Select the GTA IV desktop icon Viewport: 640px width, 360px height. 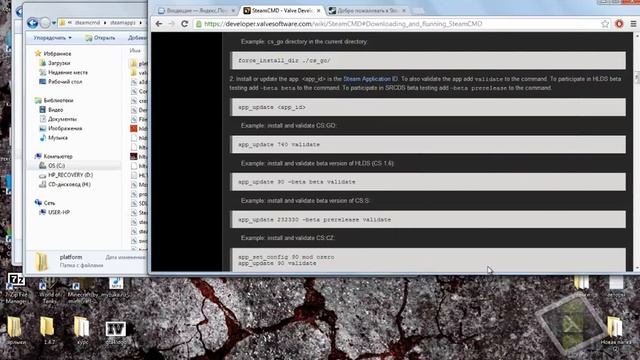[116, 333]
